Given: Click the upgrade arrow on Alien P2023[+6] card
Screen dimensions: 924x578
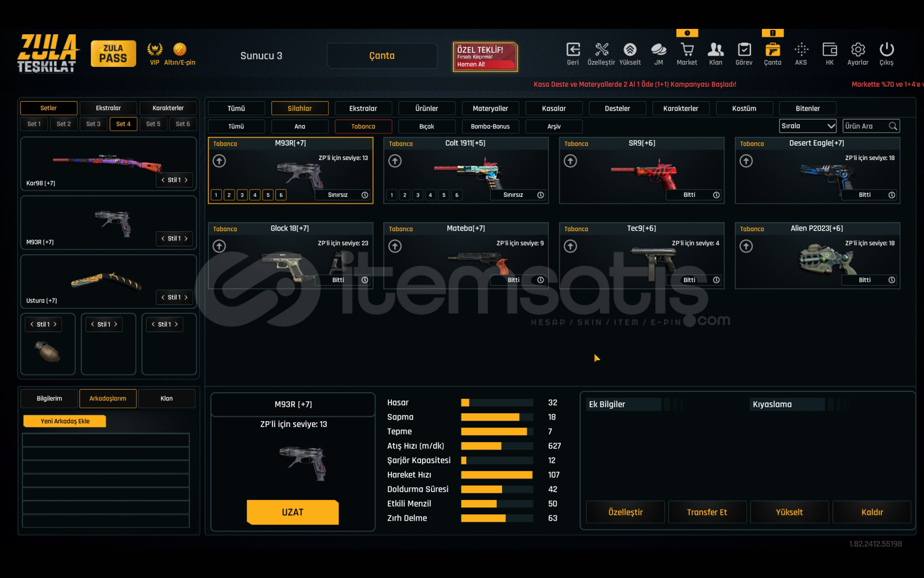Looking at the screenshot, I should click(x=746, y=246).
